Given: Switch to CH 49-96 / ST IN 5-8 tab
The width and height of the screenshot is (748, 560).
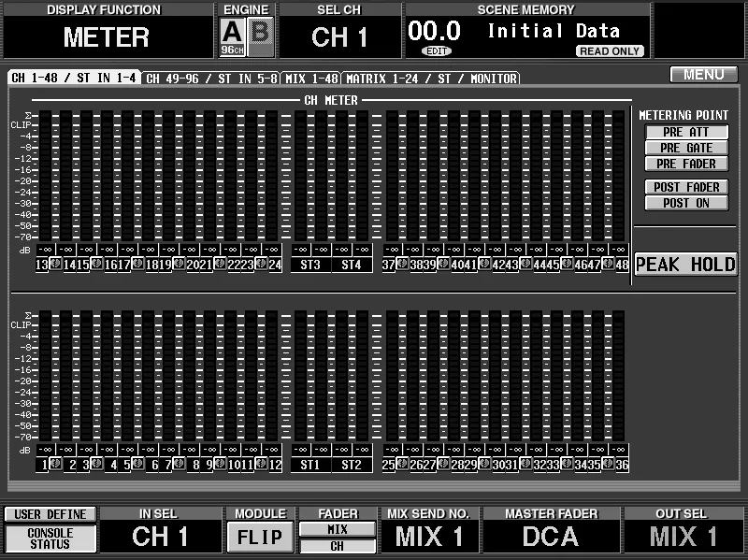Looking at the screenshot, I should point(212,79).
